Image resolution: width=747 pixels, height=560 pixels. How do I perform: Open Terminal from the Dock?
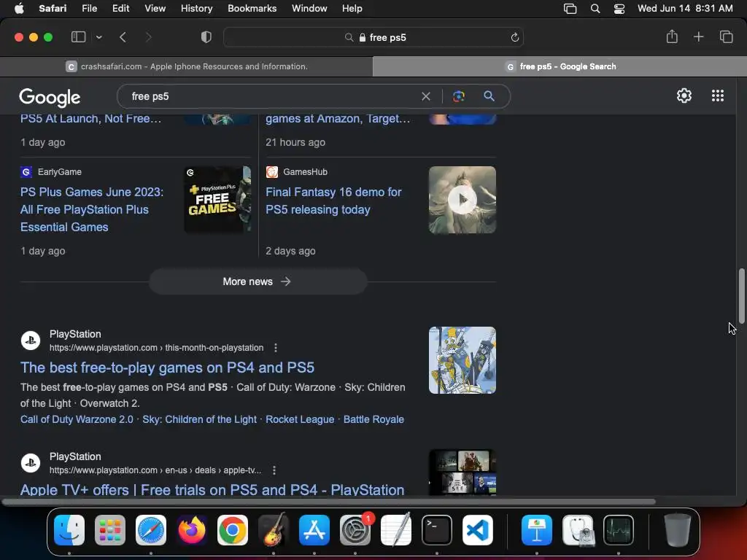[x=437, y=530]
